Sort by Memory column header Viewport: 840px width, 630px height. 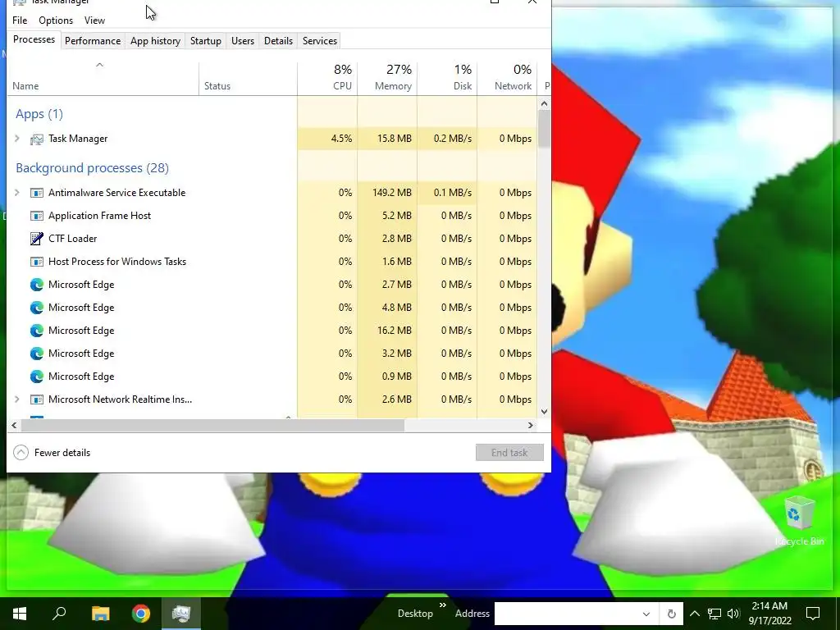(x=387, y=79)
